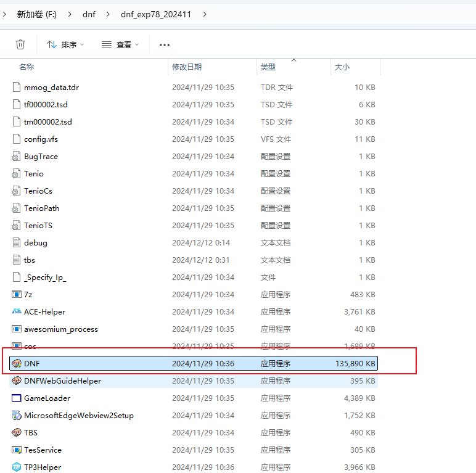Select the config.vfs file icon
The height and width of the screenshot is (473, 476).
17,139
